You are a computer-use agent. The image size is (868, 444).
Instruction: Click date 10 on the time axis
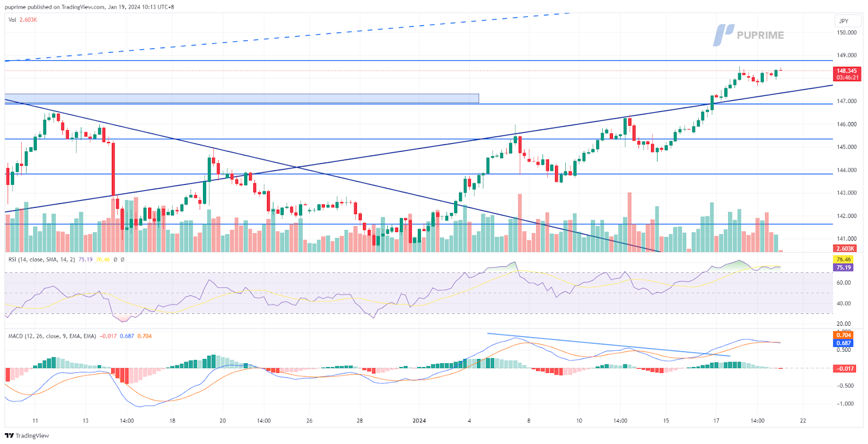tap(579, 421)
